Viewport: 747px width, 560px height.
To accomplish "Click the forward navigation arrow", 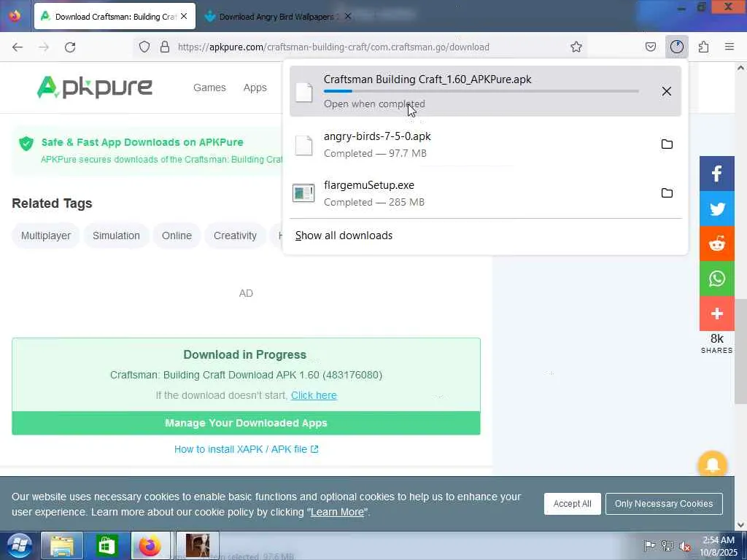I will (x=44, y=47).
